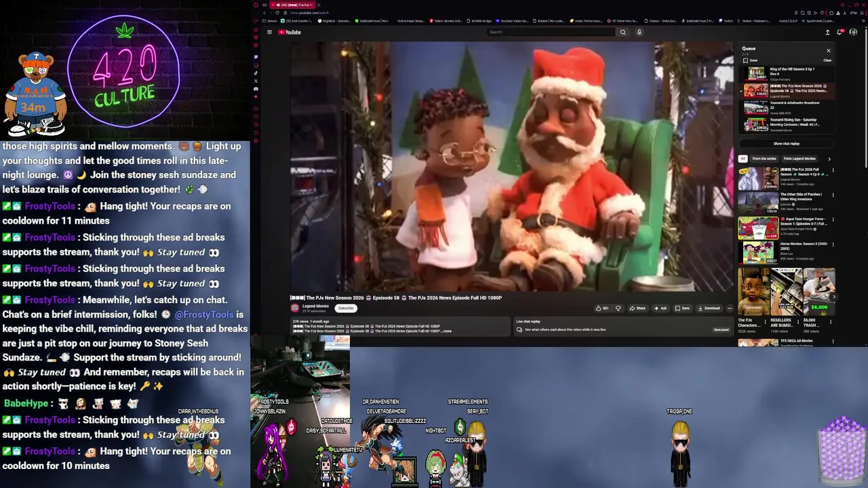Select the All filter chip

[x=743, y=159]
